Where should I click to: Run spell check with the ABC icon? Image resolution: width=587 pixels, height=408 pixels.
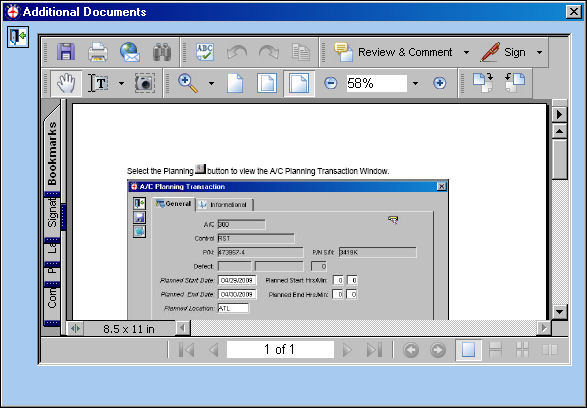pyautogui.click(x=205, y=52)
